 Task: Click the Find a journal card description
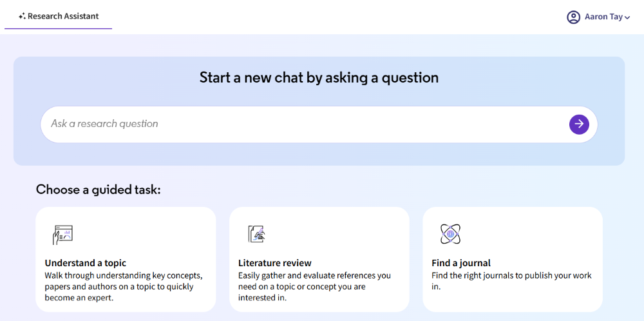coord(512,281)
